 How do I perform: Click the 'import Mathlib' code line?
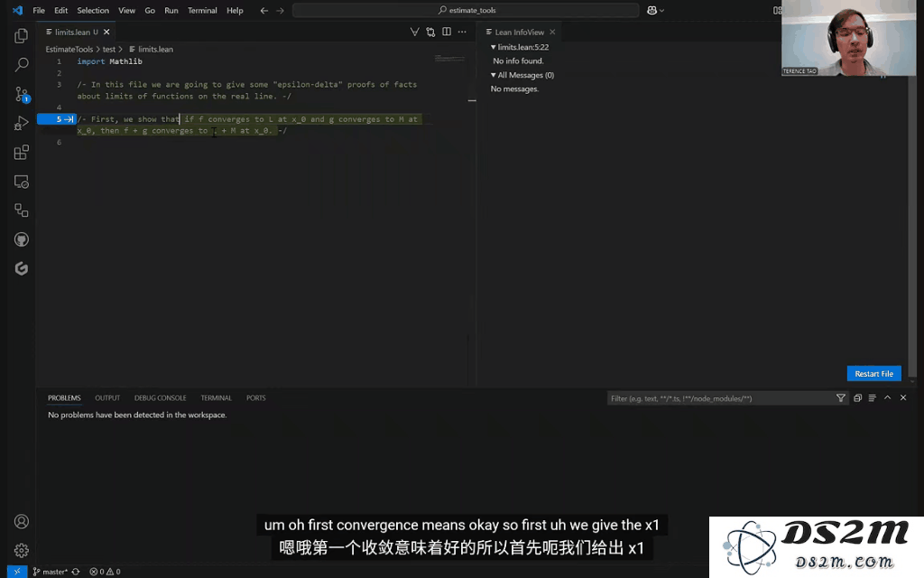coord(109,61)
